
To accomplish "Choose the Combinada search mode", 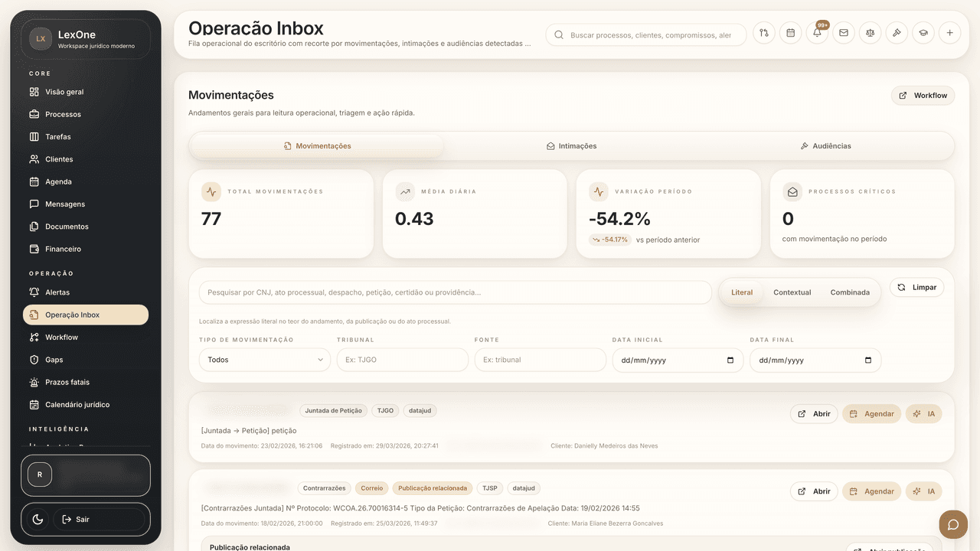I will point(850,292).
